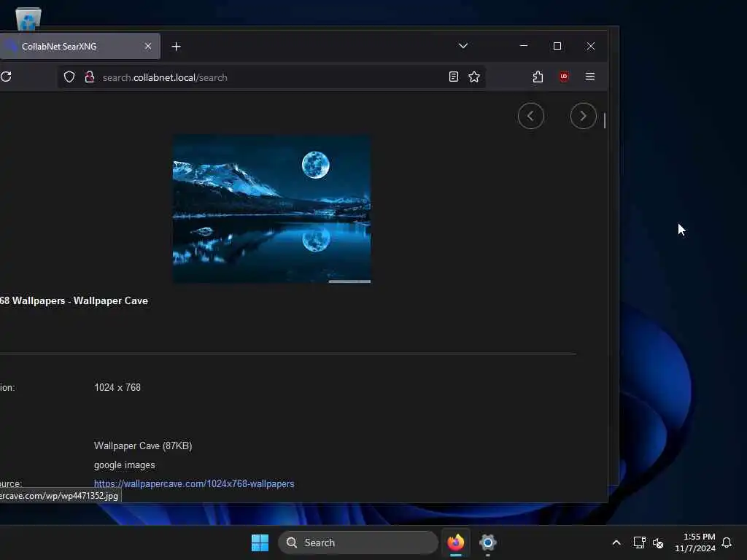Viewport: 747px width, 560px height.
Task: Open the Windows Start menu
Action: point(260,542)
